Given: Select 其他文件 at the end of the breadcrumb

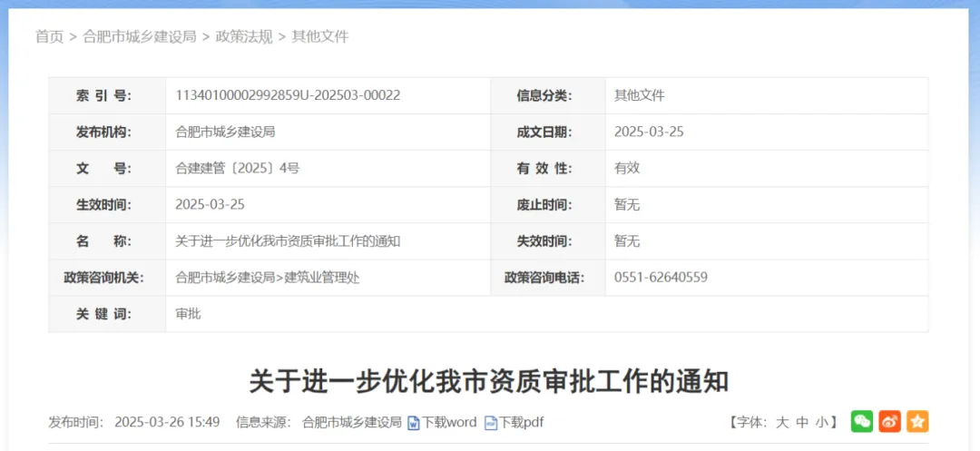Looking at the screenshot, I should click(x=320, y=36).
